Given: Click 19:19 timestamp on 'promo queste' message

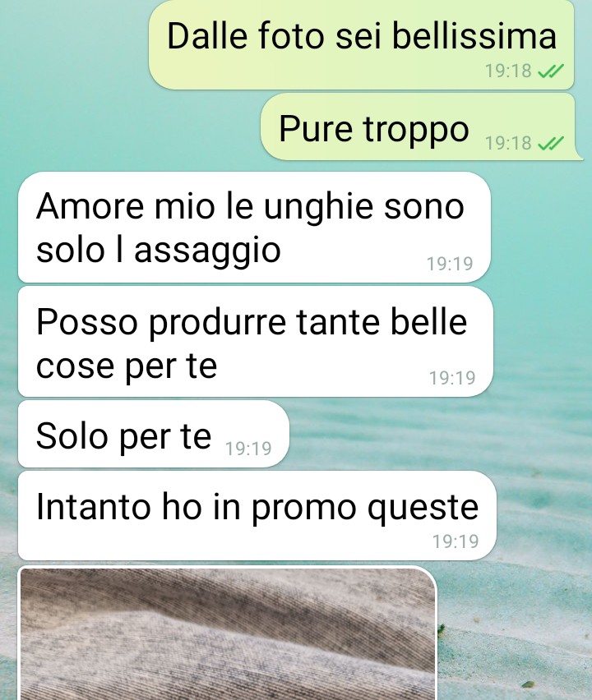Looking at the screenshot, I should [x=456, y=541].
